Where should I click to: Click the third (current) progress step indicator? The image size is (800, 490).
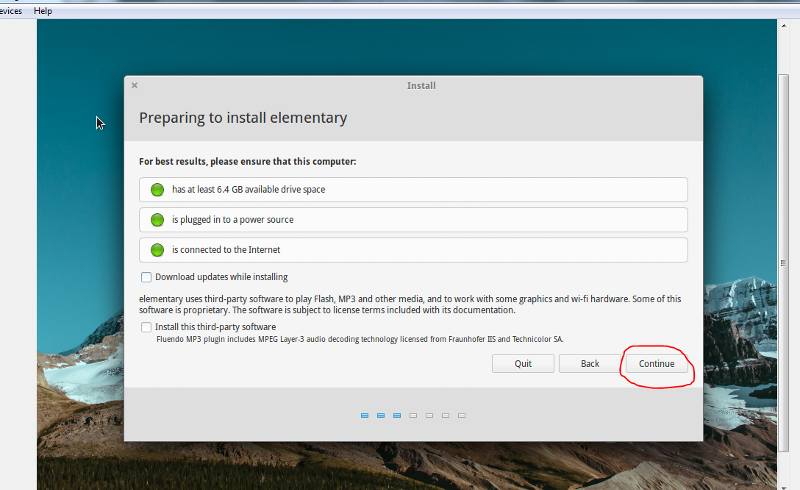[397, 415]
